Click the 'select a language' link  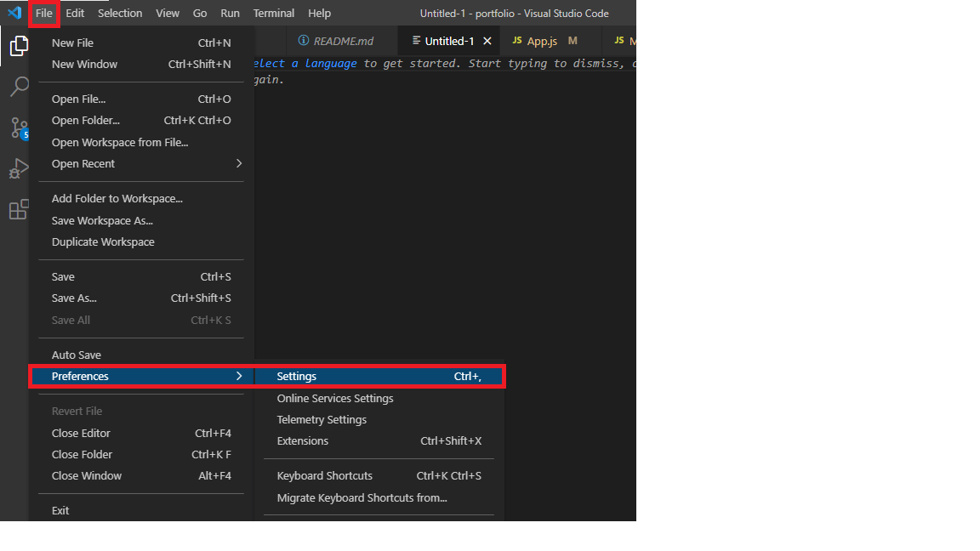point(306,64)
